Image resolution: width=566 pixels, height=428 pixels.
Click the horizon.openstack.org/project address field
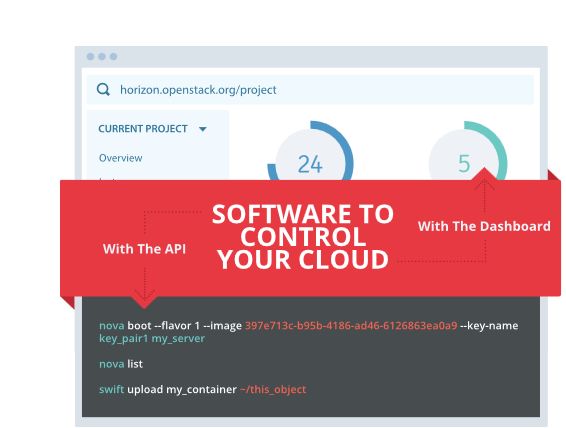(x=310, y=89)
